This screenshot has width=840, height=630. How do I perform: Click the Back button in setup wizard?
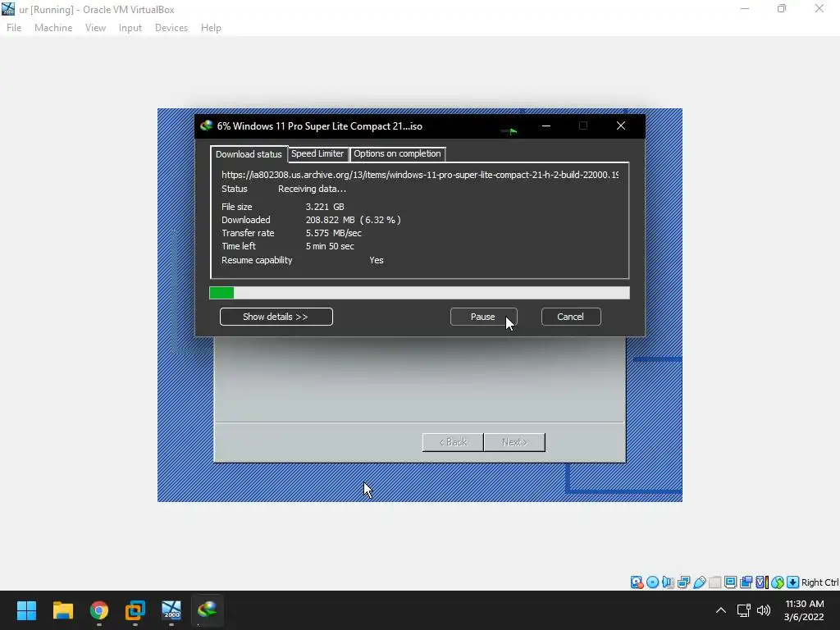point(453,442)
